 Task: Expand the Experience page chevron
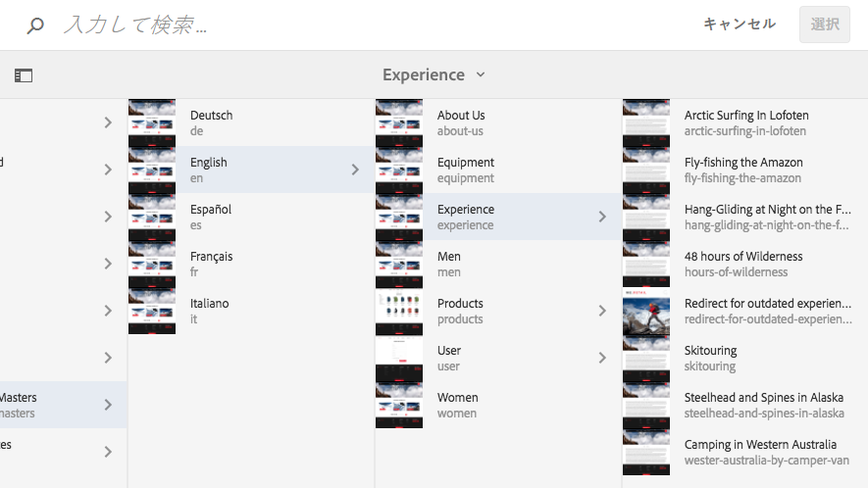[602, 217]
